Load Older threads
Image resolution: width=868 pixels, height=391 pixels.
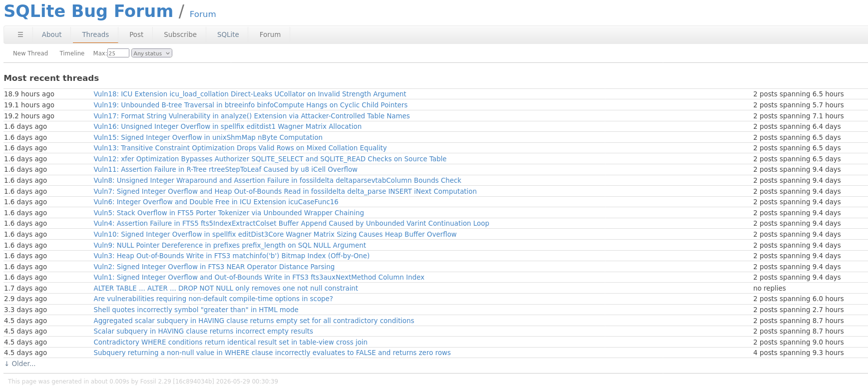(20, 364)
